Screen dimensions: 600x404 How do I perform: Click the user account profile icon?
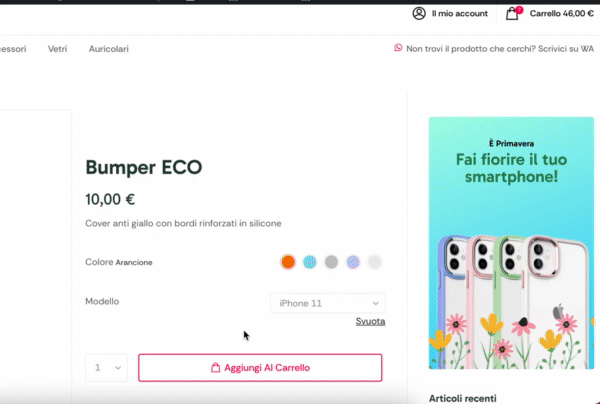419,13
